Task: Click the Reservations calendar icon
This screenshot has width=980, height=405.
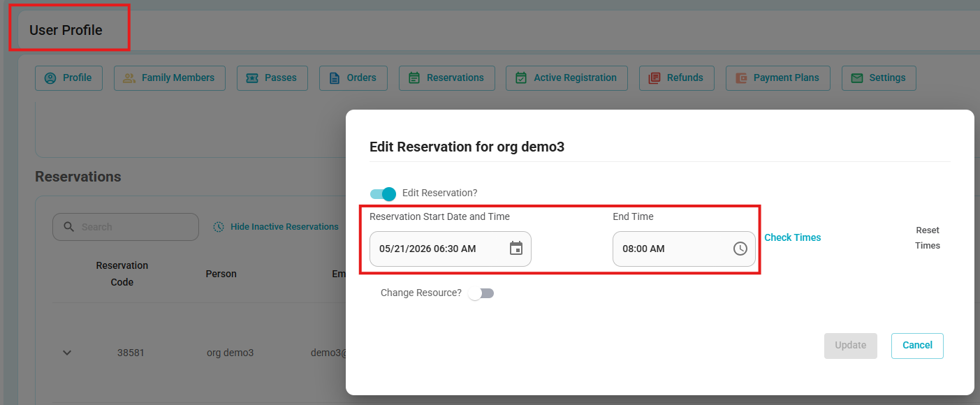Action: point(414,78)
